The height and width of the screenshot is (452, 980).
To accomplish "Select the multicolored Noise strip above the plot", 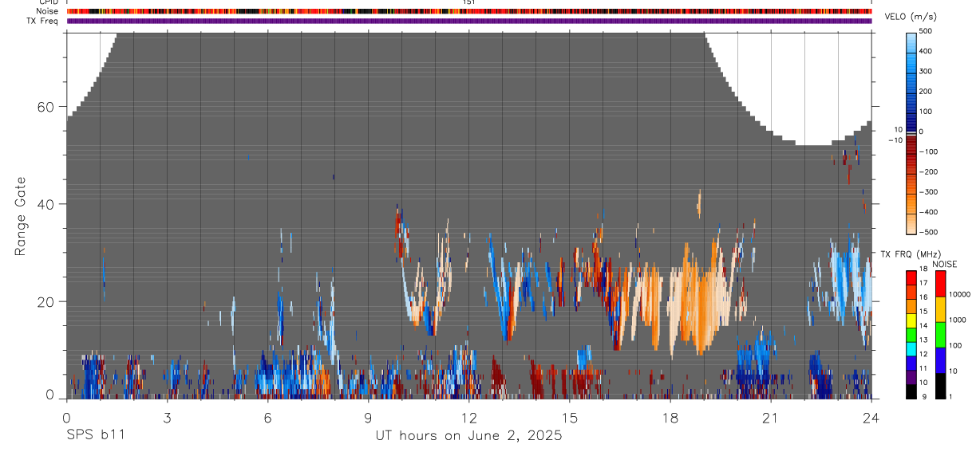I will (x=469, y=11).
